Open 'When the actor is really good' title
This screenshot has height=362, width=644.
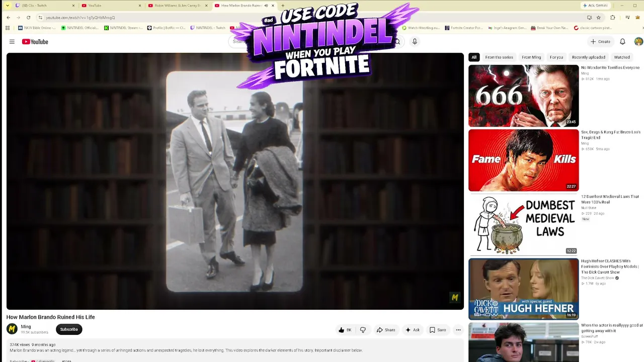612,328
